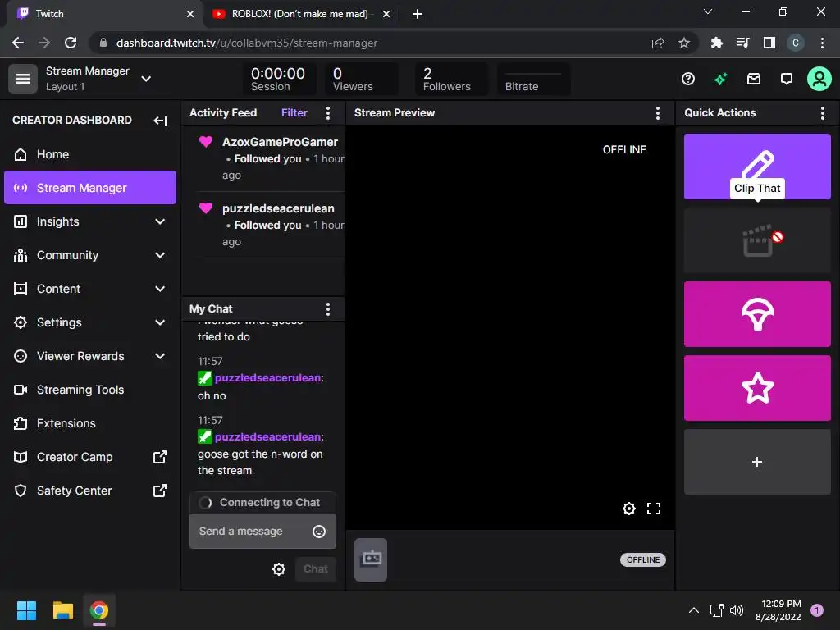Viewport: 840px width, 630px height.
Task: Open Extensions in the sidebar
Action: pyautogui.click(x=90, y=423)
